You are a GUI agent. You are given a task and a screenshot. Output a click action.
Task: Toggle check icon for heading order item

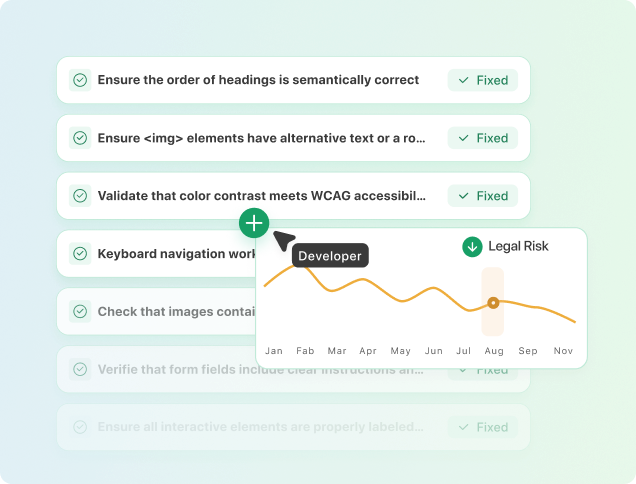click(x=80, y=80)
